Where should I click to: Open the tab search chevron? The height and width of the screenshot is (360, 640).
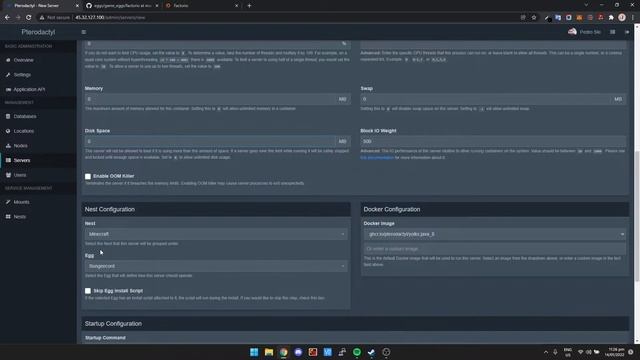point(586,5)
